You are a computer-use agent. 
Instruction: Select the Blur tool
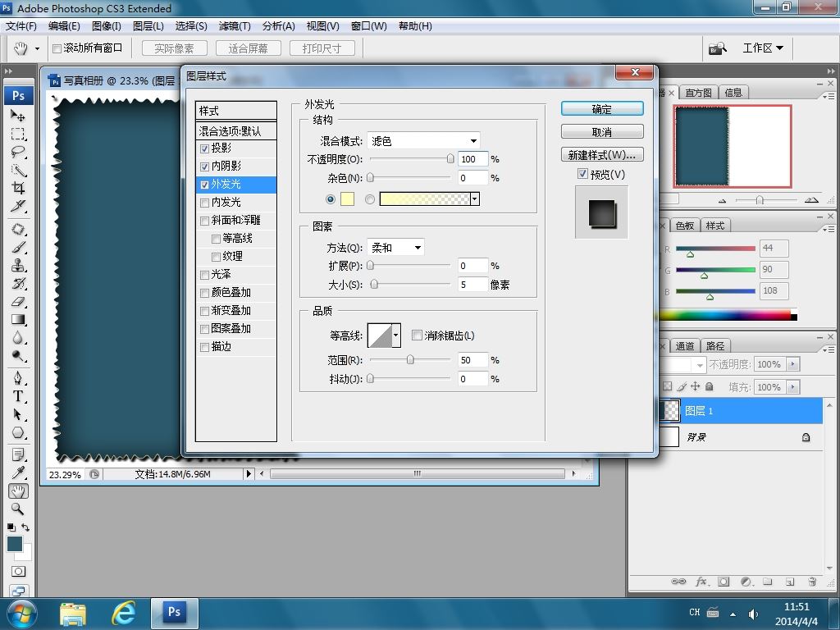coord(18,338)
